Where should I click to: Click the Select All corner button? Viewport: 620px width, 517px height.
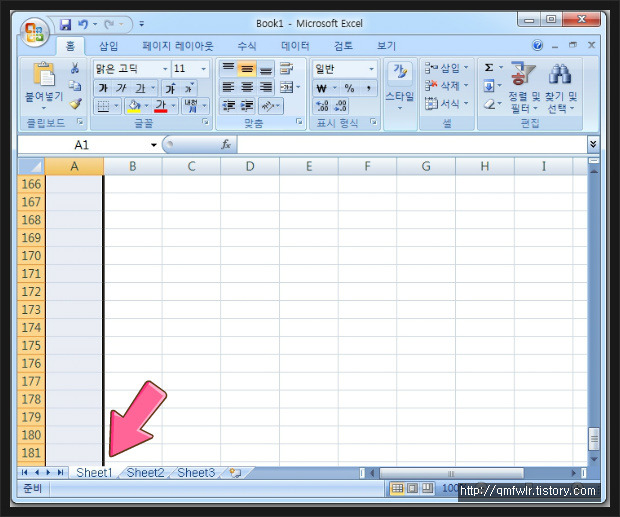(31, 166)
